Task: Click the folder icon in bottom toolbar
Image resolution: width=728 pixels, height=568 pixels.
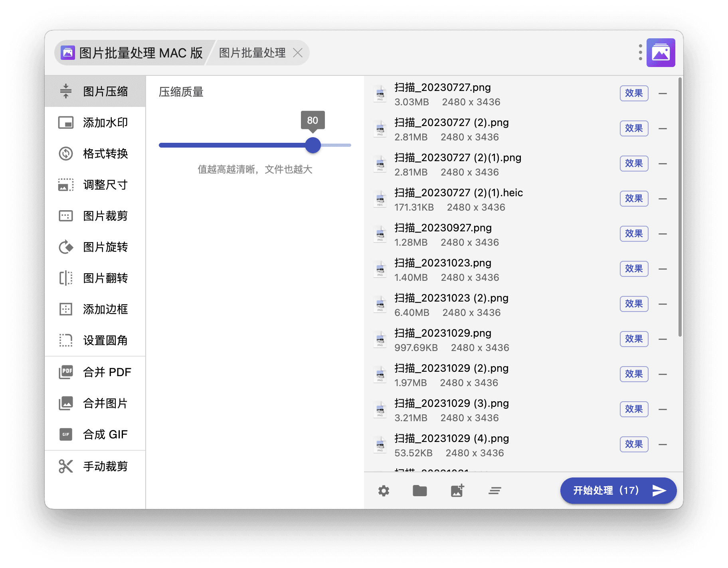Action: point(420,491)
